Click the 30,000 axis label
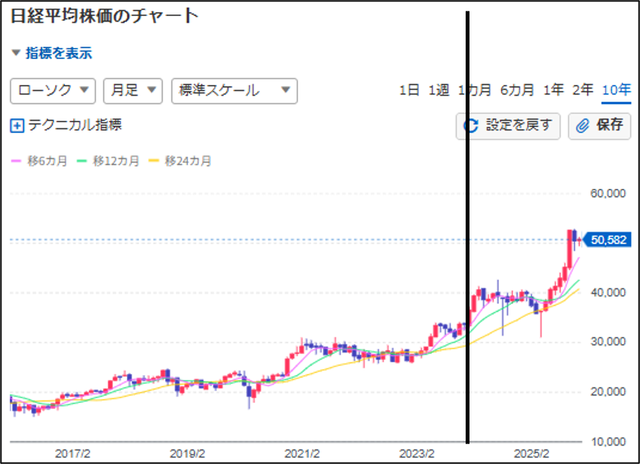The height and width of the screenshot is (464, 640). [x=608, y=342]
